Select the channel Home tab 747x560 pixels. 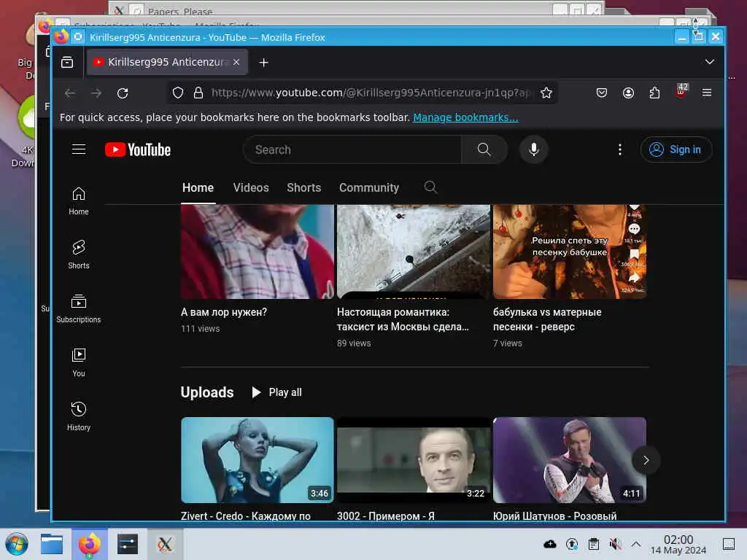tap(198, 187)
